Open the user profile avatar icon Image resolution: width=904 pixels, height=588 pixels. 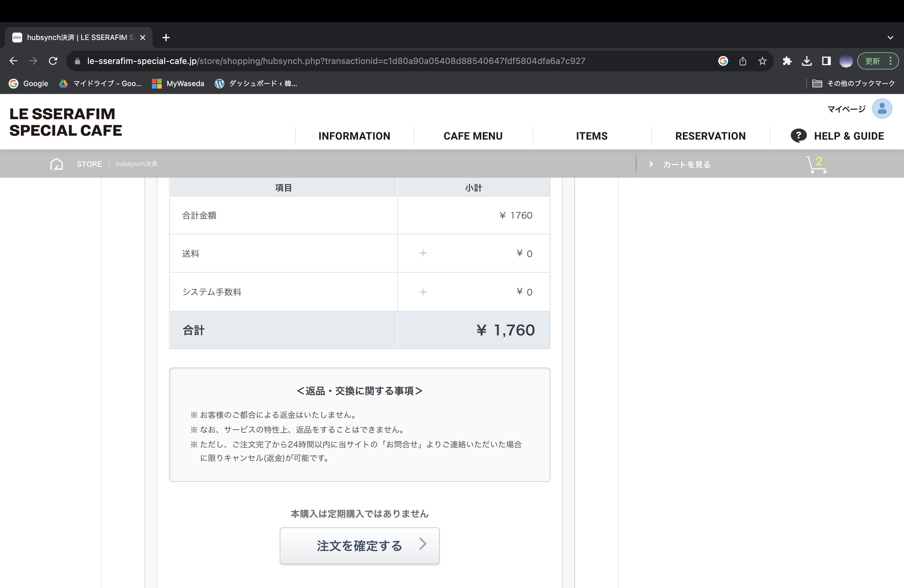(882, 109)
